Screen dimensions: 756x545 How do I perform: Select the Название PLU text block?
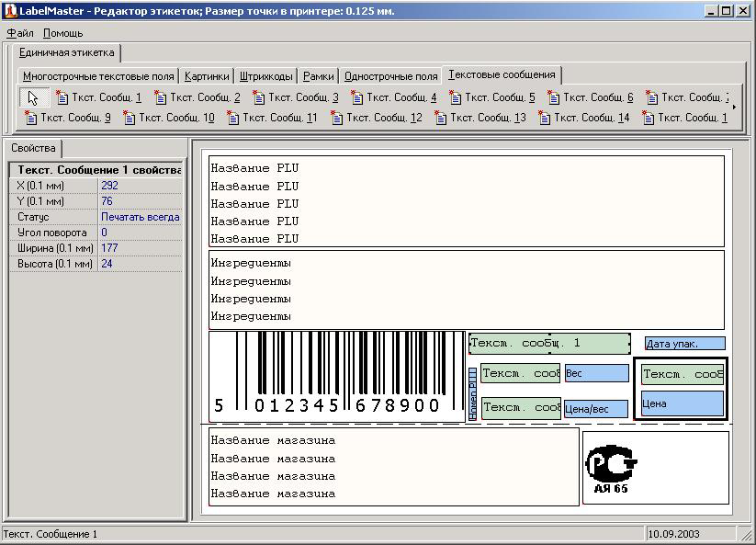(x=467, y=201)
